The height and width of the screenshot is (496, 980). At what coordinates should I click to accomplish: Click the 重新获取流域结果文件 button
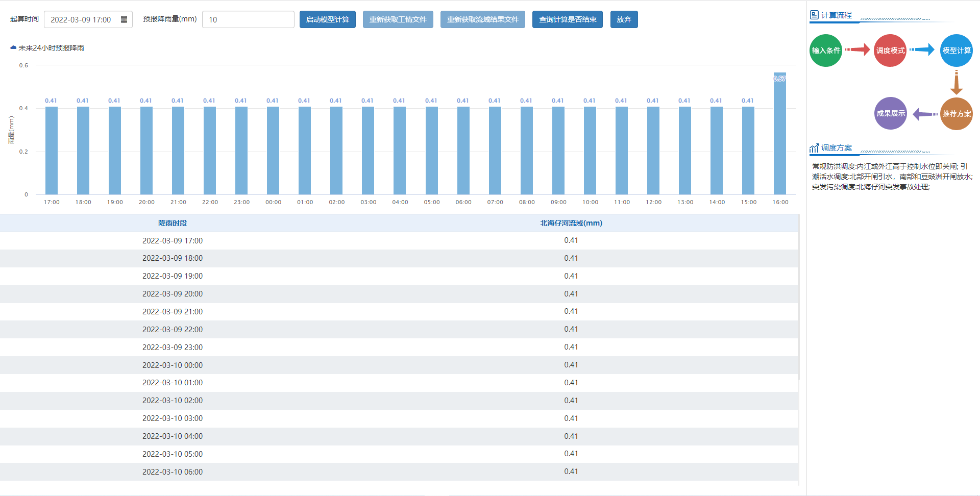coord(482,19)
